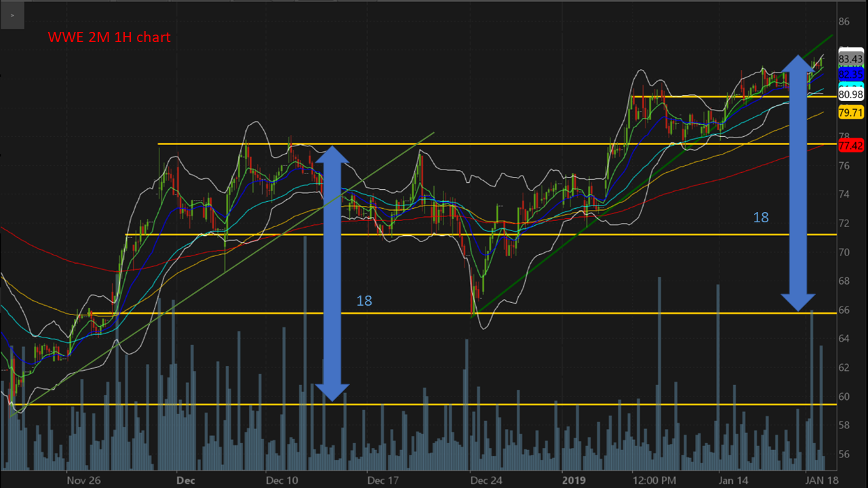The height and width of the screenshot is (488, 868).
Task: Click the 12:00 PM label on time axis
Action: pos(654,481)
